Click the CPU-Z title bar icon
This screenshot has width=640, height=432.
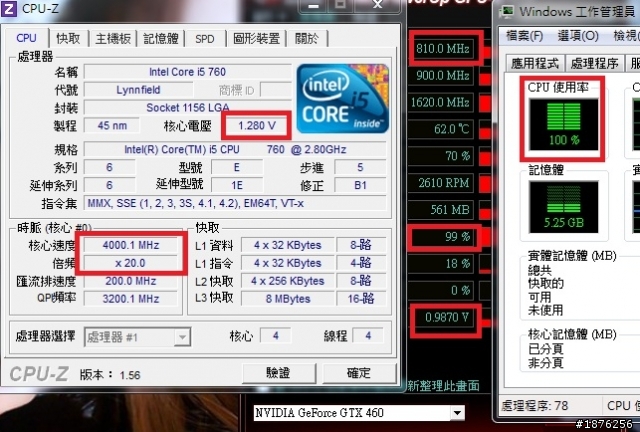[9, 8]
